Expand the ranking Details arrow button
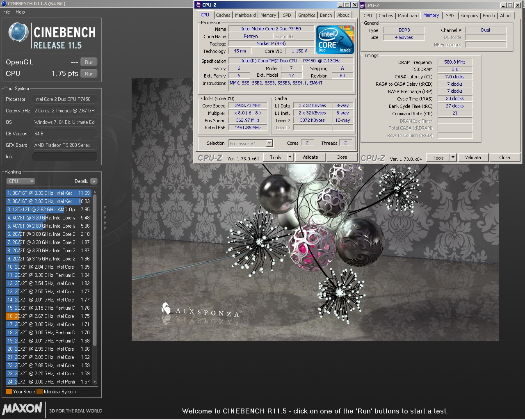Screen dimensions: 525x420 click(x=94, y=181)
